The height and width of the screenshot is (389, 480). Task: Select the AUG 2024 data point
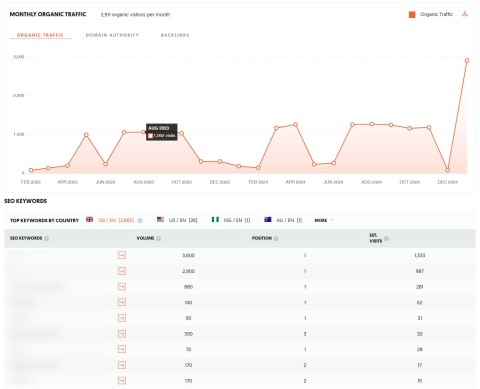372,124
